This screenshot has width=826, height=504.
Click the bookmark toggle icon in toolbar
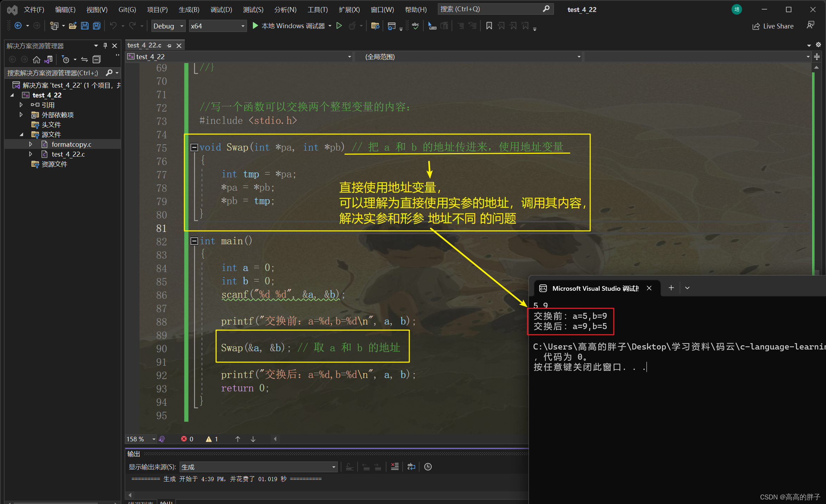pos(489,26)
